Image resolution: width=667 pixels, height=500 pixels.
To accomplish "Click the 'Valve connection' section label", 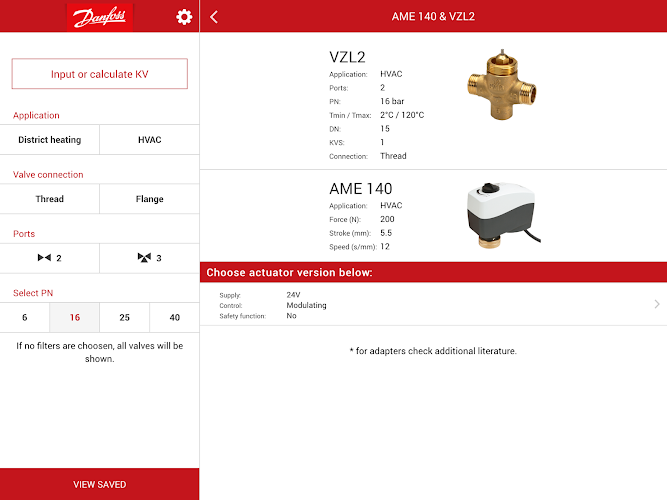I will coord(48,174).
